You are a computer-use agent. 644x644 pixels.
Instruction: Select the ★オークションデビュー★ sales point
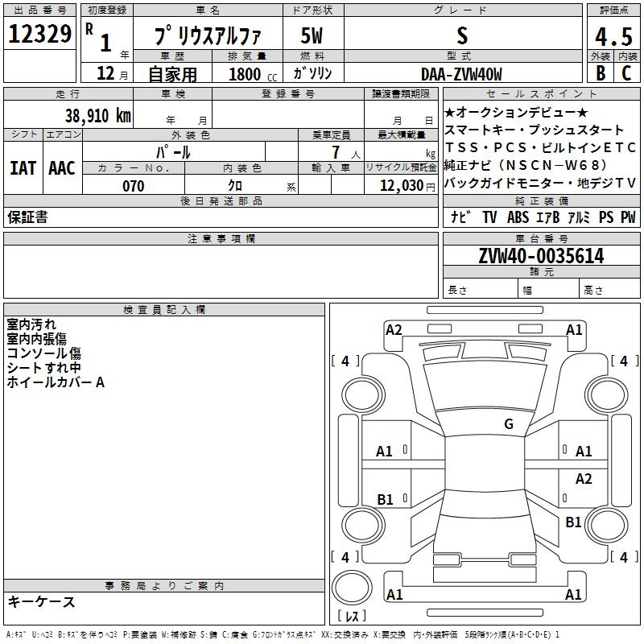click(x=516, y=112)
